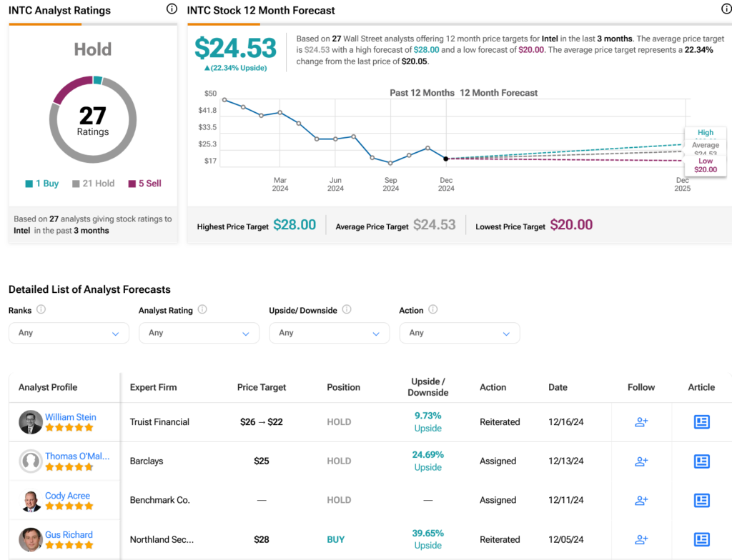Click info icon beside Upside/Downside filter
732x560 pixels.
point(347,310)
